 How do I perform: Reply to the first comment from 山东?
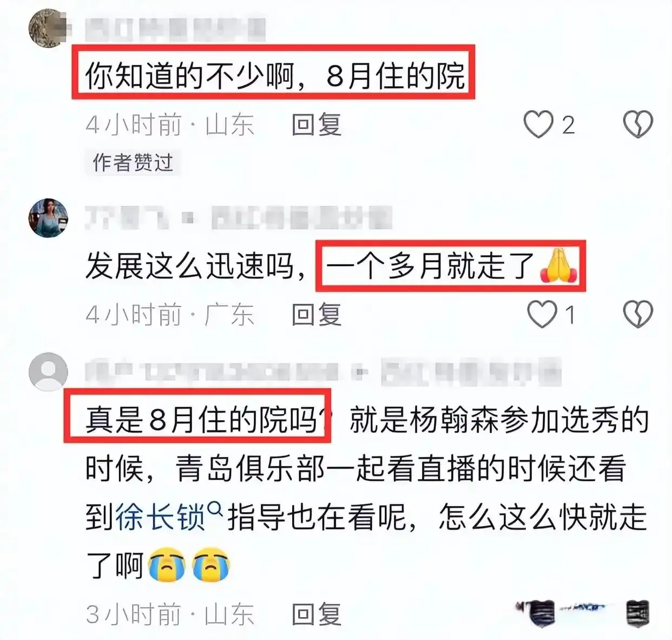click(x=317, y=125)
